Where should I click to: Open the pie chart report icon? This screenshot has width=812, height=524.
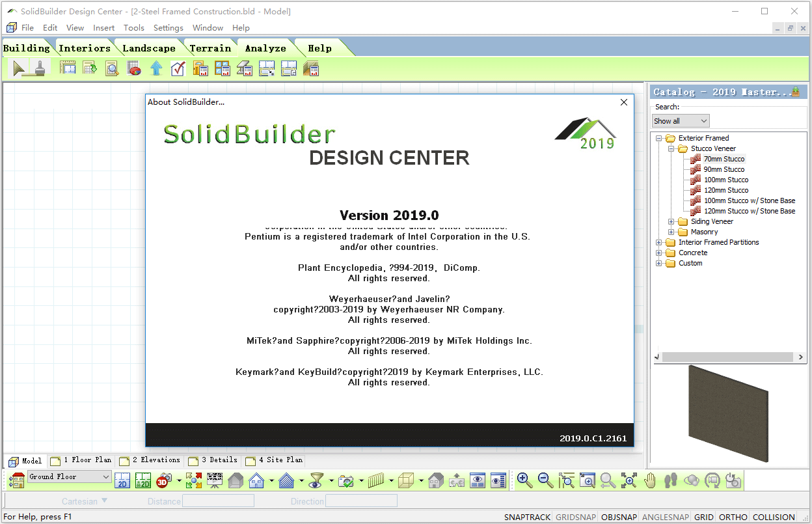point(134,68)
